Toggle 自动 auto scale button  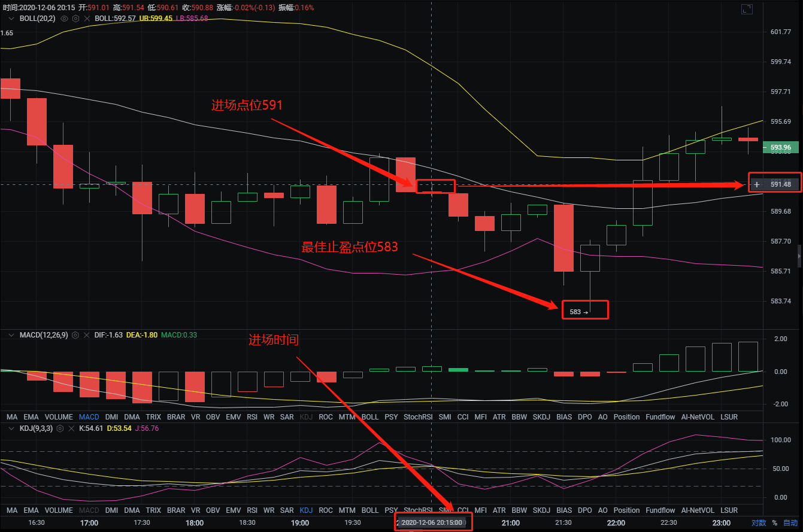(x=790, y=523)
